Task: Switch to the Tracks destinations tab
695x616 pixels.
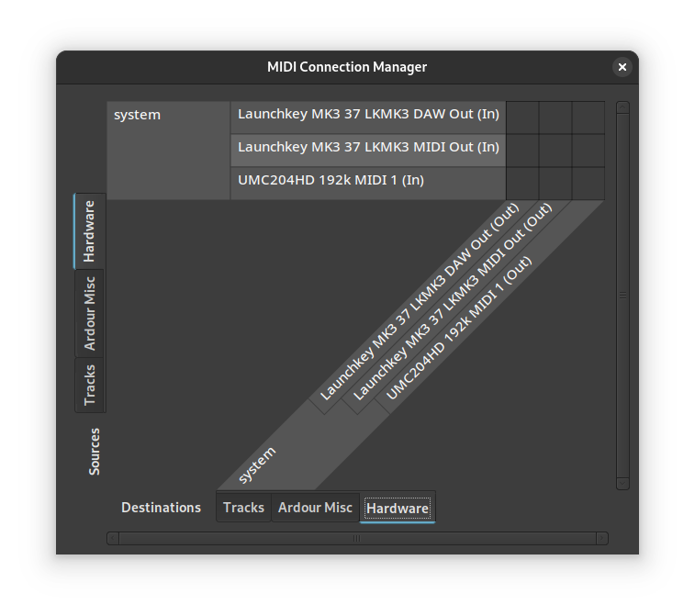Action: coord(243,508)
